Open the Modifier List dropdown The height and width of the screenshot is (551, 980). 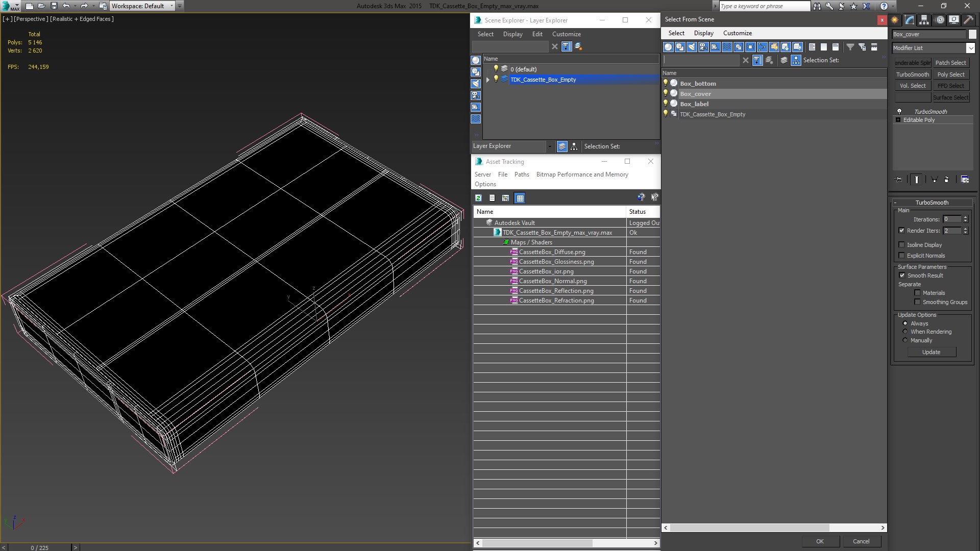(x=970, y=48)
